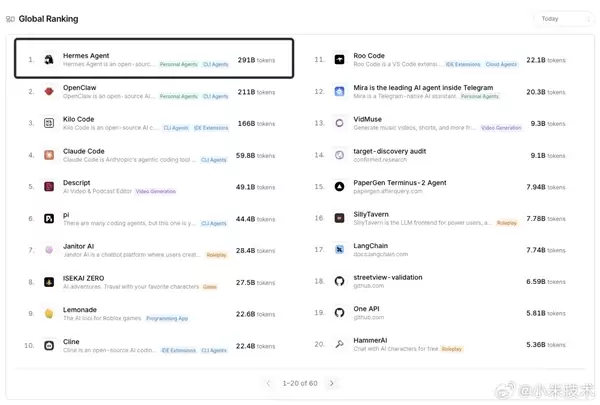Screen dimensions: 600x405
Task: Click the 59.8B tokens value
Action: 255,155
